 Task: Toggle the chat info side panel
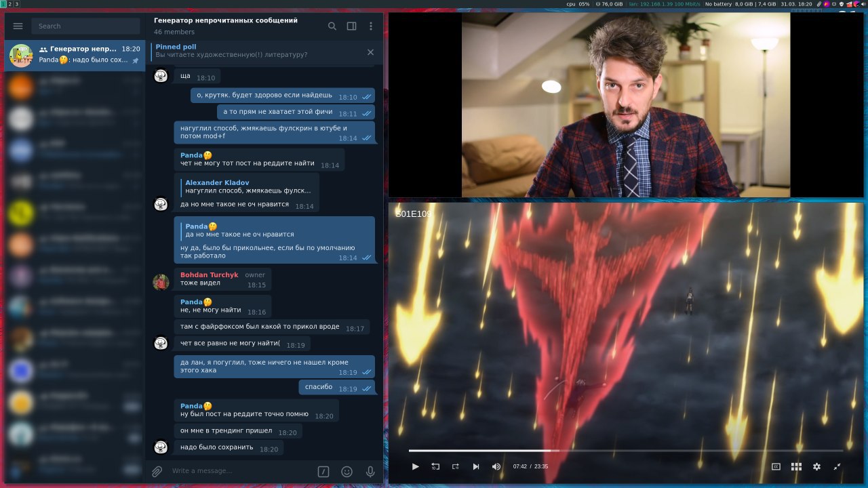click(x=351, y=26)
